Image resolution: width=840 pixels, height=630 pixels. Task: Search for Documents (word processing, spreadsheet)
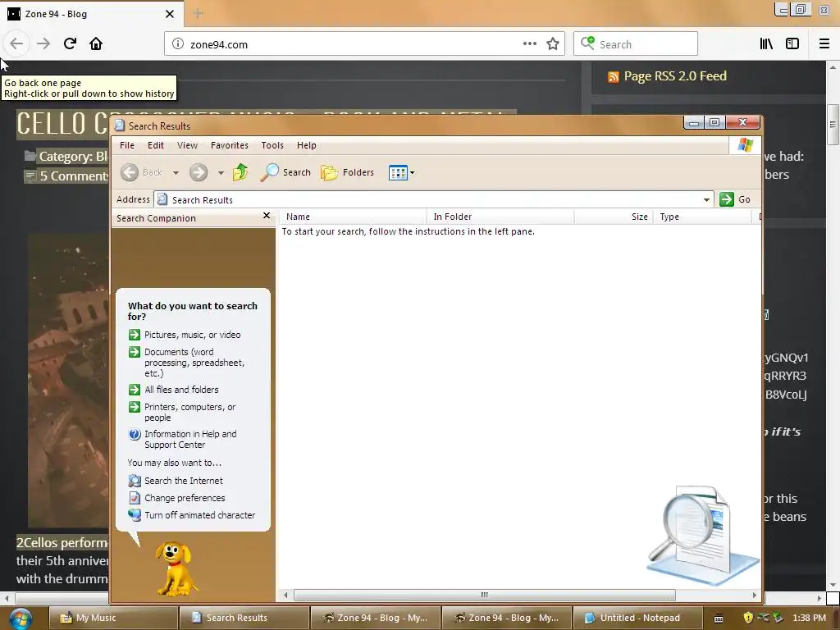point(194,363)
